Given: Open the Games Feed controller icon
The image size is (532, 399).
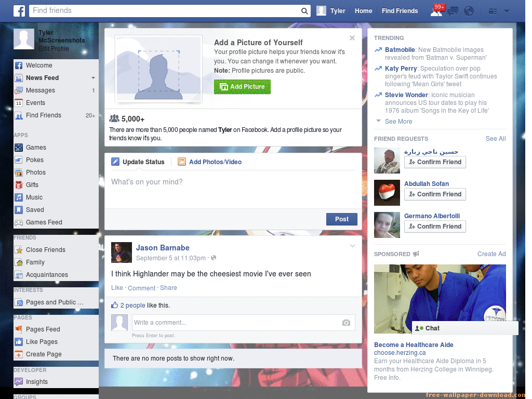Looking at the screenshot, I should (19, 222).
